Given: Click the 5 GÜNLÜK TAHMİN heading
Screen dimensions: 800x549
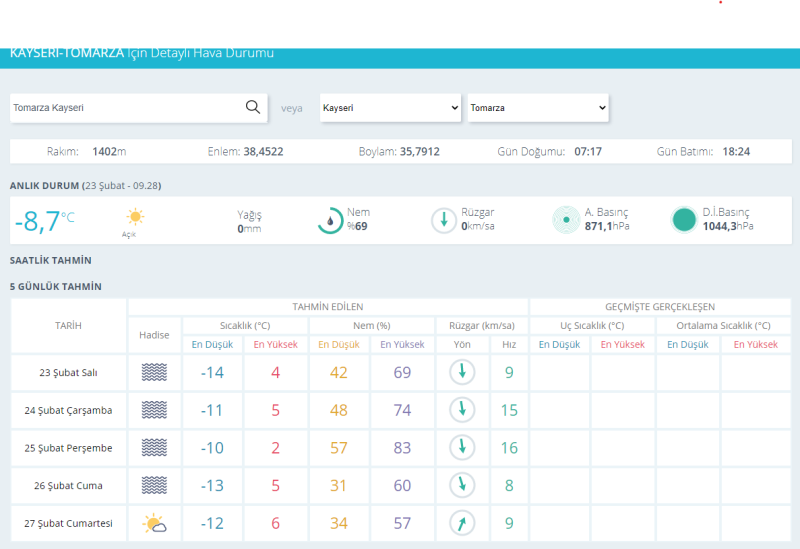Looking at the screenshot, I should pyautogui.click(x=56, y=286).
